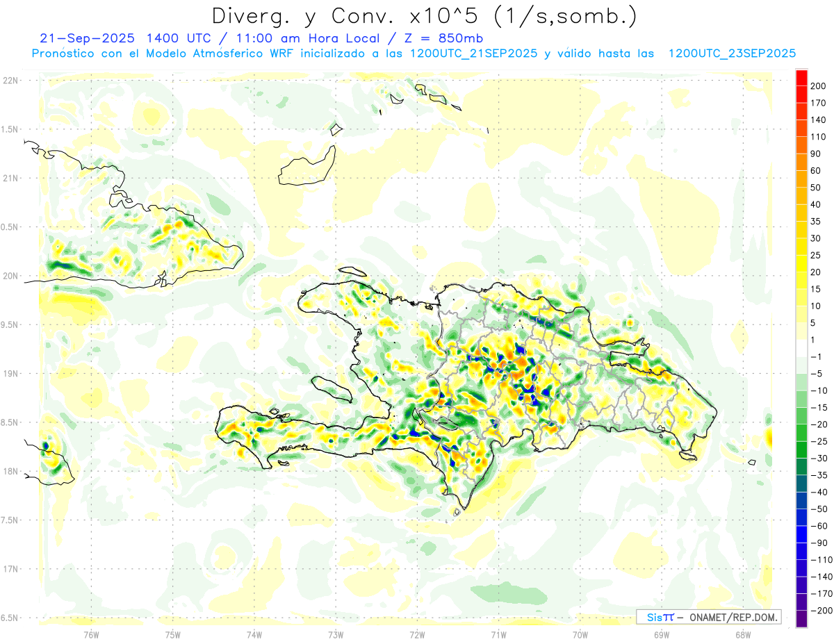Click the longitude label 74W
834x644 pixels.
tap(254, 634)
